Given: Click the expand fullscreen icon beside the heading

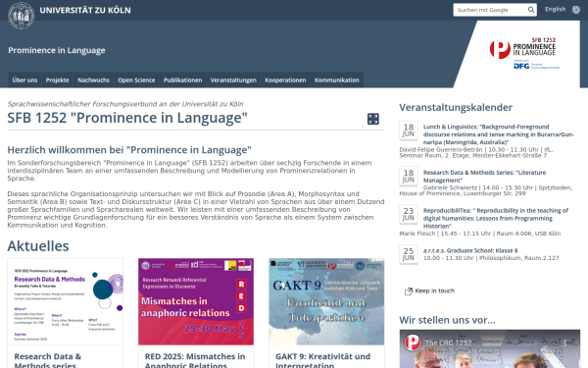Looking at the screenshot, I should tap(373, 119).
